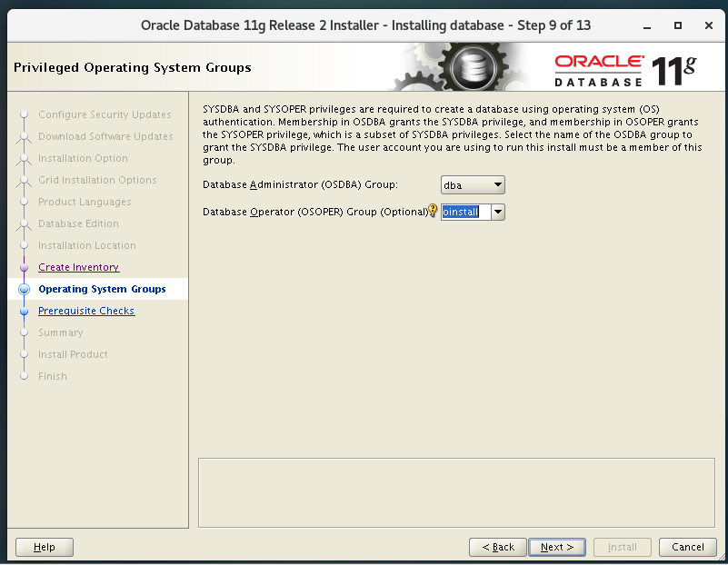
Task: Click the Database Operator (OSOPER) Group label
Action: [314, 212]
